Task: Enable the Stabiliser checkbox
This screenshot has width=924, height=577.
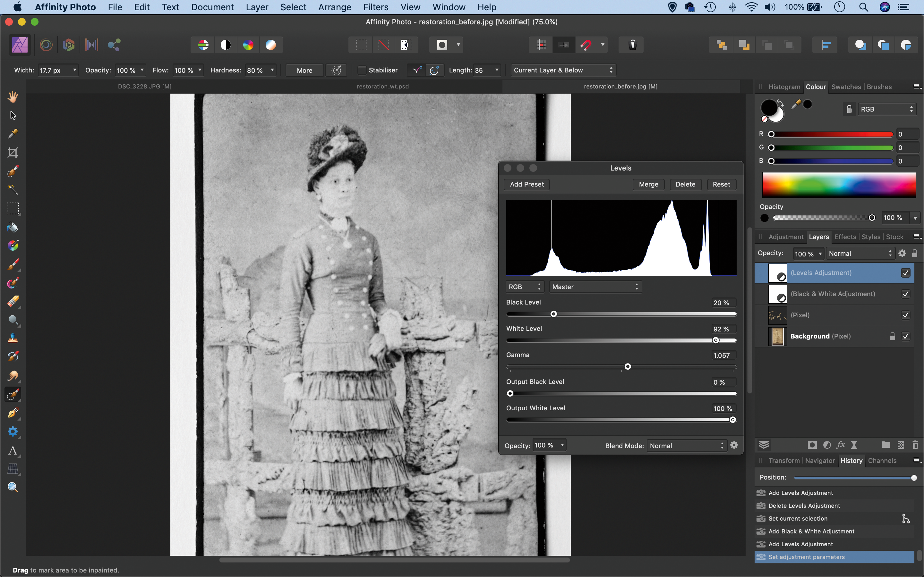Action: 362,70
